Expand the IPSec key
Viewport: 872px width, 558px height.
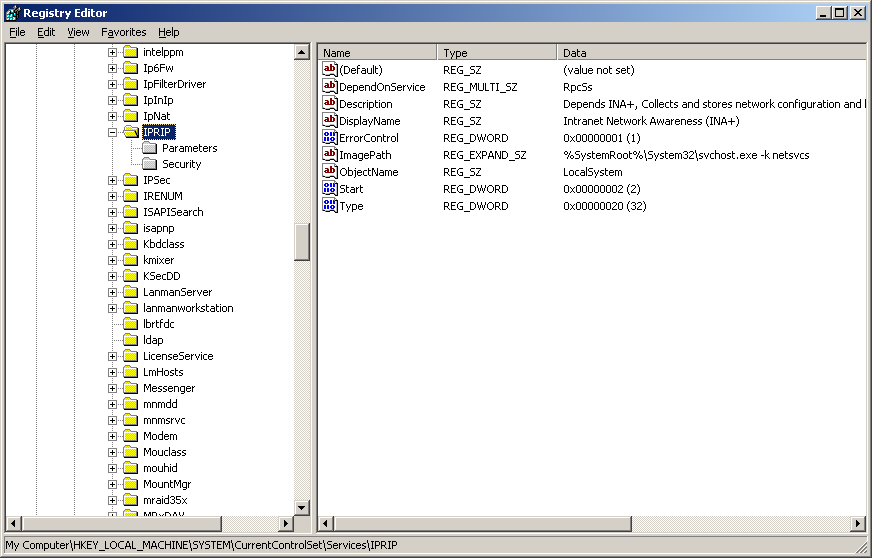pos(112,180)
